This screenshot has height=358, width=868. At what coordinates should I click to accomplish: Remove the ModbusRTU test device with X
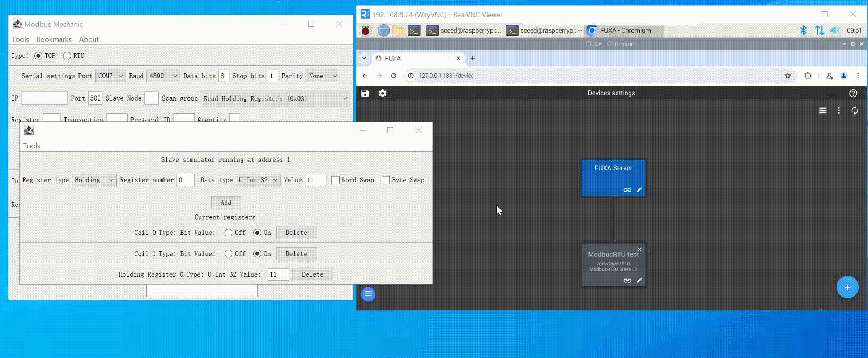point(639,249)
